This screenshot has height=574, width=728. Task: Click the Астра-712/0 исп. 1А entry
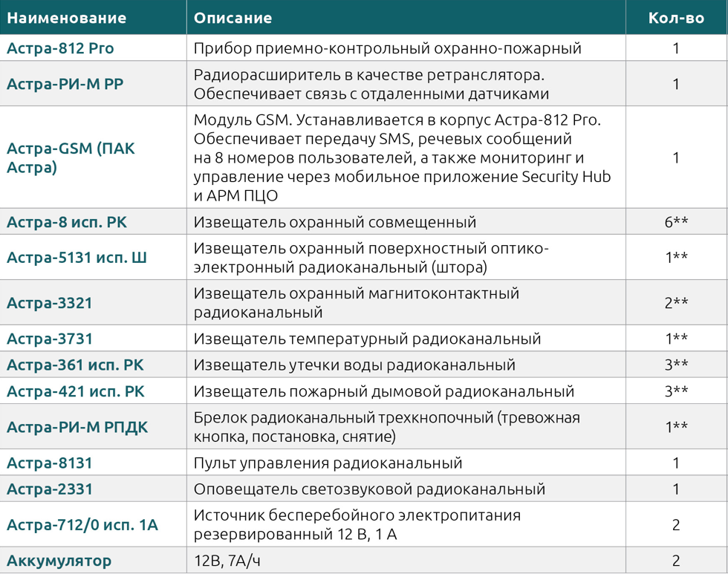(x=71, y=524)
